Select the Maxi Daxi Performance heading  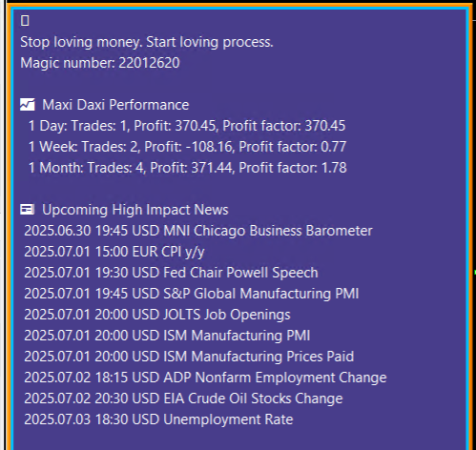point(115,105)
